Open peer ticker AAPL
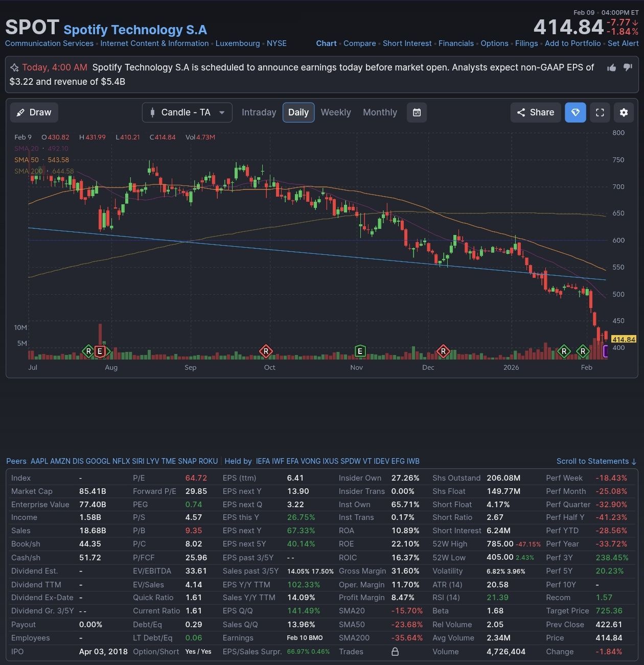 tap(39, 461)
